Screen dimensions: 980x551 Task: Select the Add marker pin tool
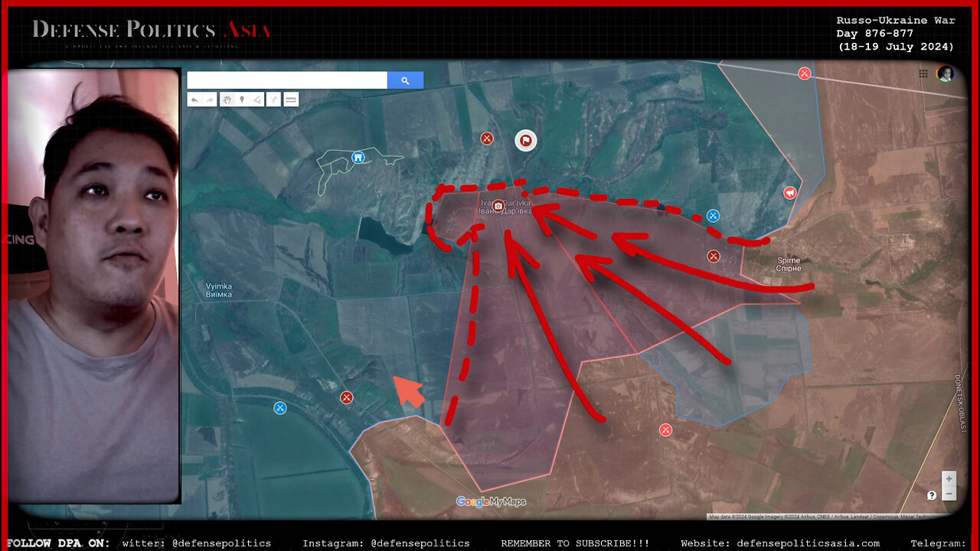pyautogui.click(x=242, y=99)
